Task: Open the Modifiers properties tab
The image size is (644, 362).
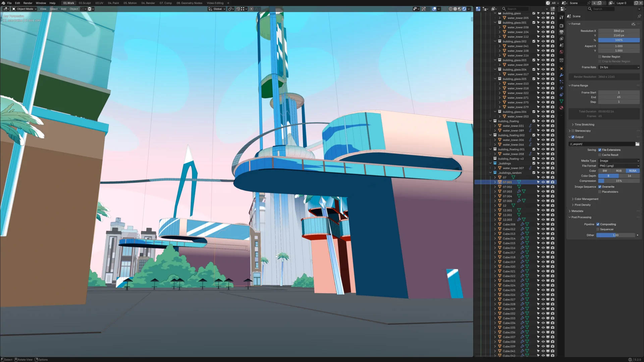Action: pyautogui.click(x=561, y=75)
